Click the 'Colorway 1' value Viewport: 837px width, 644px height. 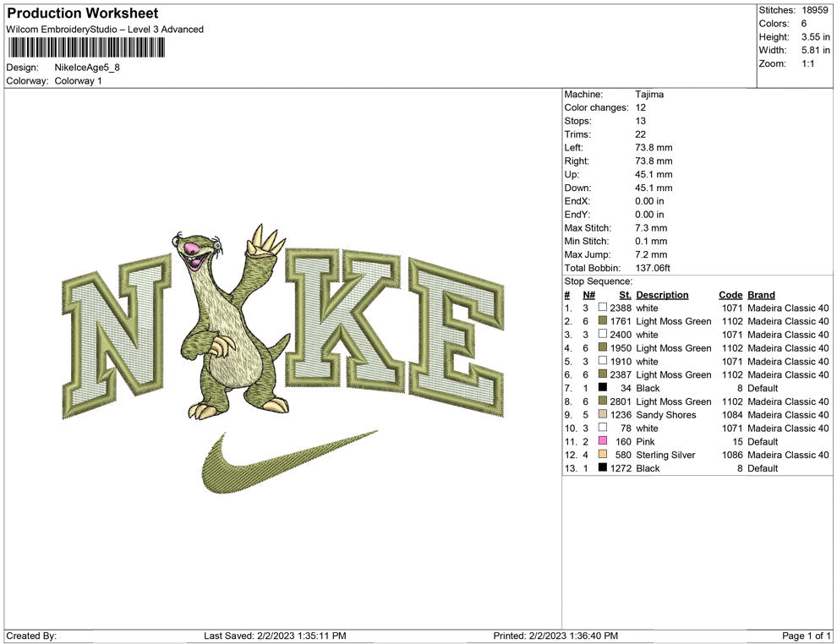78,80
